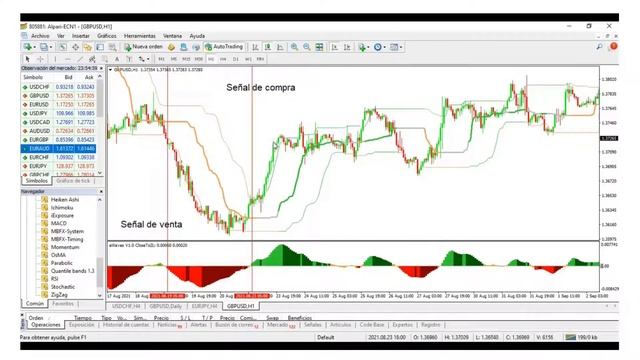This screenshot has height=360, width=640.
Task: Toggle the Terminal panel toolbar icon
Action: coord(100,47)
